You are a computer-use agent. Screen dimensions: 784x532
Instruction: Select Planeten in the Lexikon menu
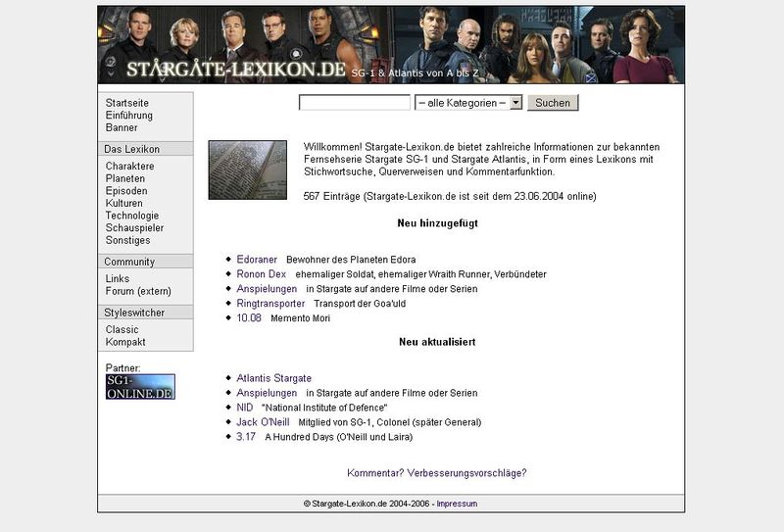(x=125, y=179)
